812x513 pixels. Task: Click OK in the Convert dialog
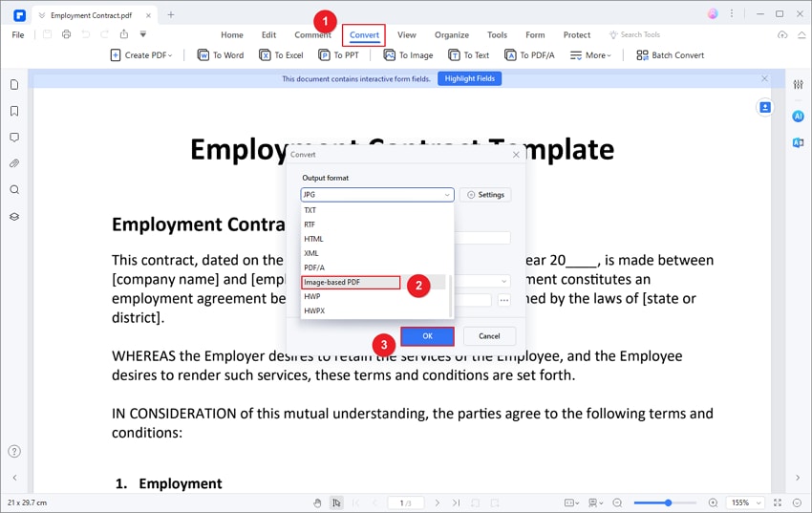coord(427,336)
